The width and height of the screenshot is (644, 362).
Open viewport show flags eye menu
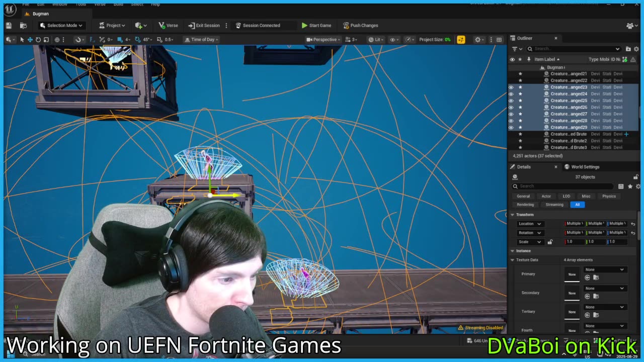pyautogui.click(x=394, y=39)
